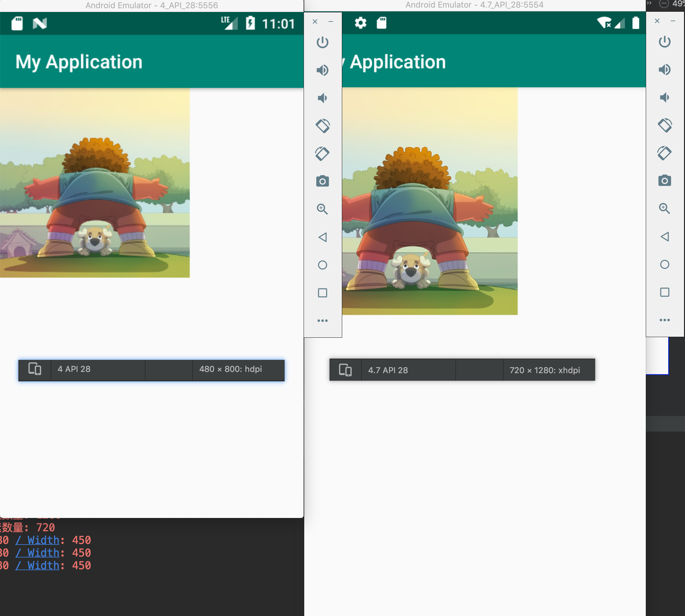Click power button on 4.7 API 28 emulator toolbar
The height and width of the screenshot is (616, 685).
tap(664, 42)
